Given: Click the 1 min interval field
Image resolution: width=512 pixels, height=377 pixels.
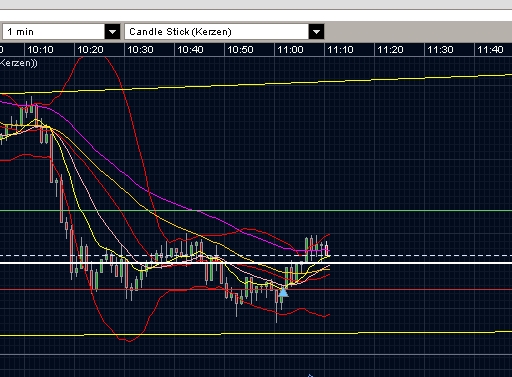Looking at the screenshot, I should pos(54,32).
